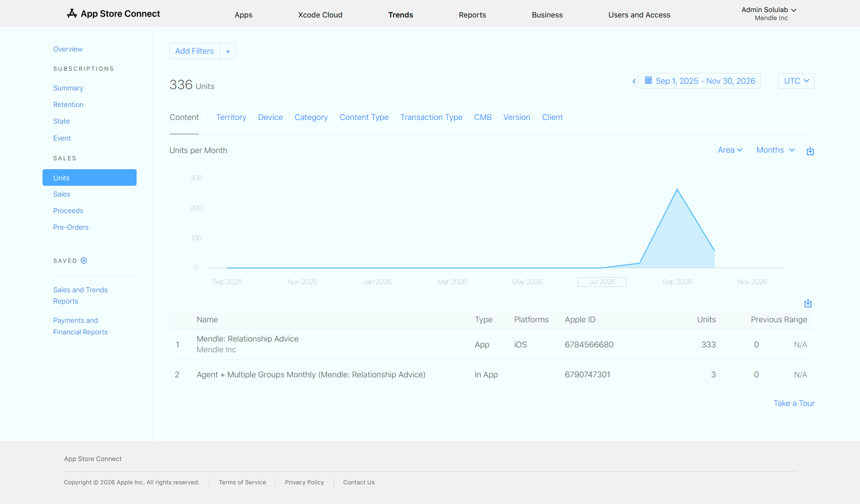Switch to the Version tab
This screenshot has width=860, height=504.
pyautogui.click(x=516, y=117)
